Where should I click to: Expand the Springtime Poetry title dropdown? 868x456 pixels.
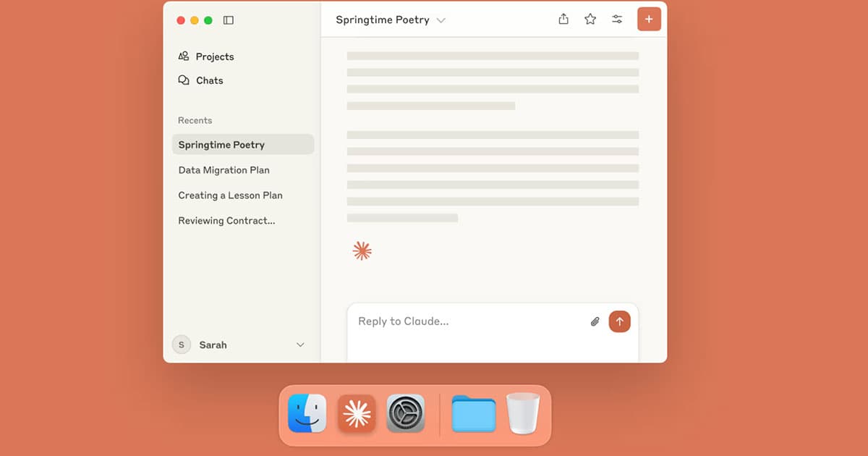click(x=441, y=20)
